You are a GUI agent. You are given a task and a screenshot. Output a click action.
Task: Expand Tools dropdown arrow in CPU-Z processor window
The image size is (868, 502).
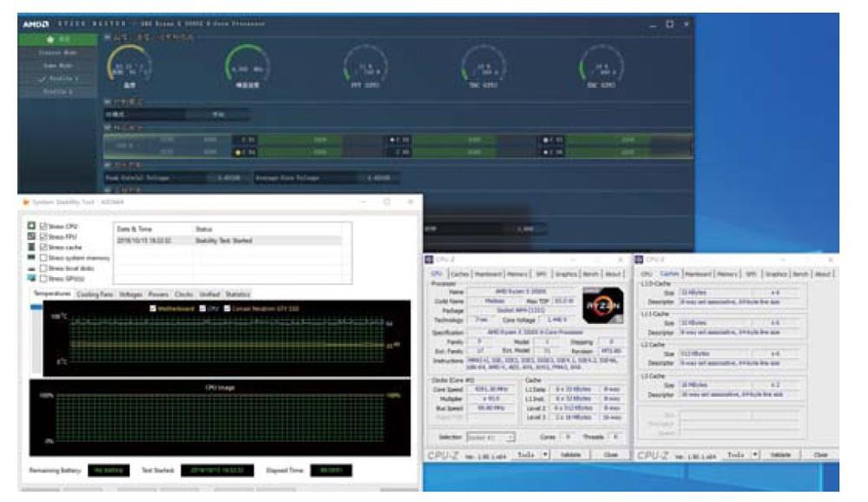pos(545,455)
